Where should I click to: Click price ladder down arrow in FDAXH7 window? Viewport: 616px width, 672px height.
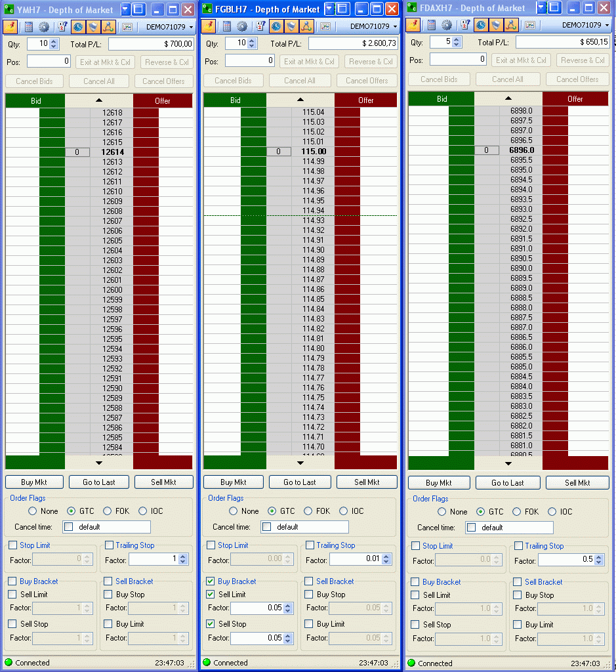(x=508, y=463)
